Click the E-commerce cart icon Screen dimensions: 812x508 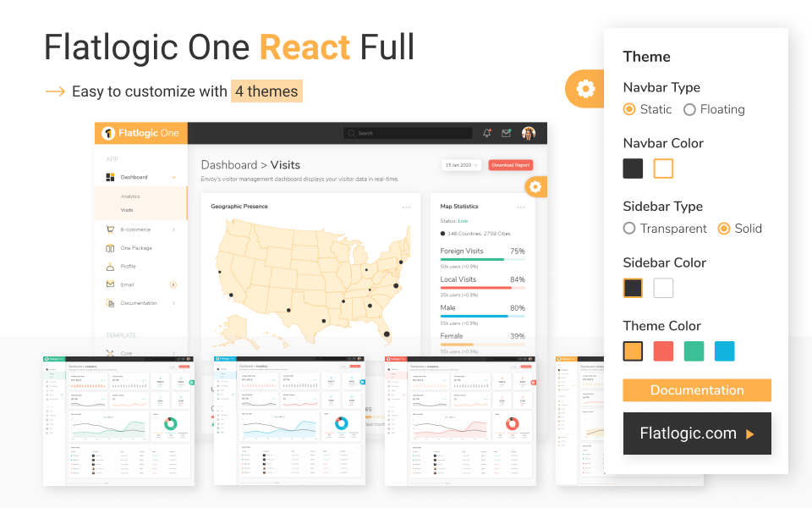click(110, 229)
